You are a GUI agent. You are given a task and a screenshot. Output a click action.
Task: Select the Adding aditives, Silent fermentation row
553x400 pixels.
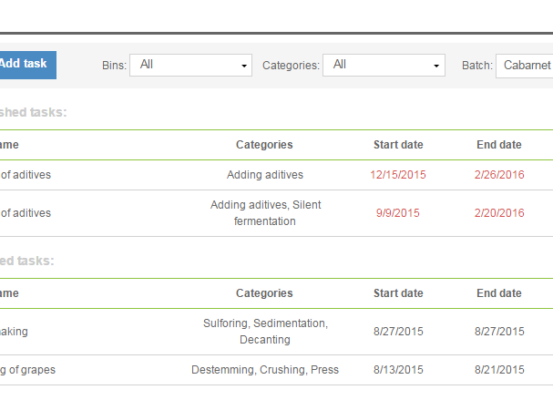tap(276, 213)
